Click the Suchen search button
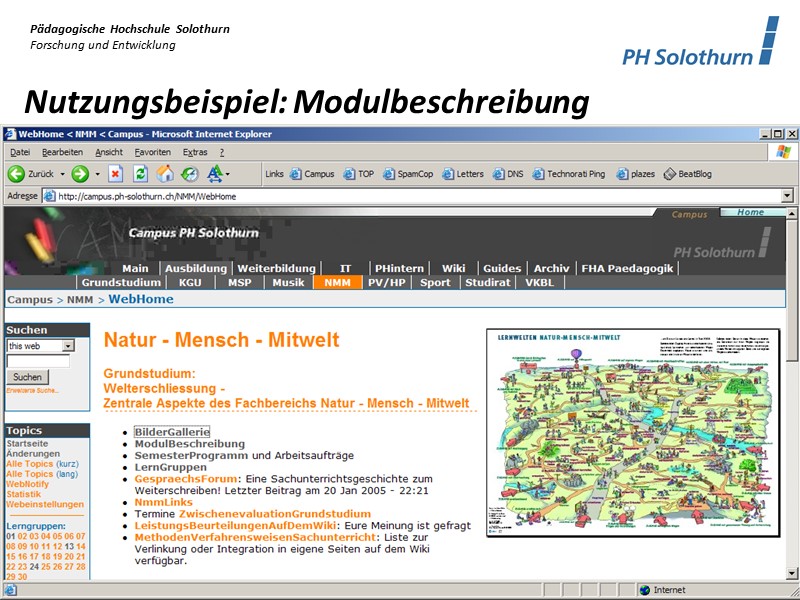The height and width of the screenshot is (600, 800). 28,377
